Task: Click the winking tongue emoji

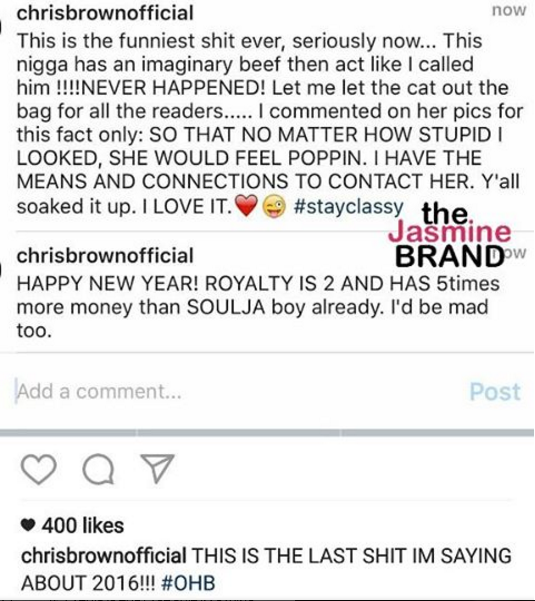Action: click(274, 206)
